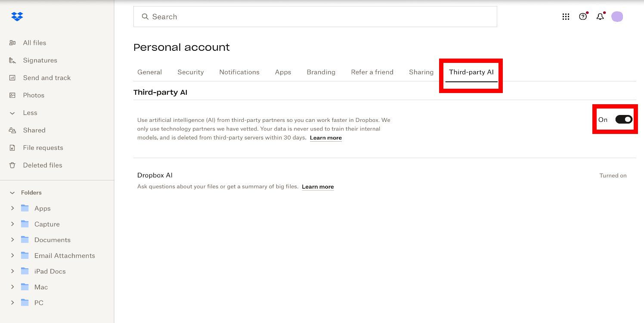
Task: Select the Third-party AI tab
Action: pos(471,72)
